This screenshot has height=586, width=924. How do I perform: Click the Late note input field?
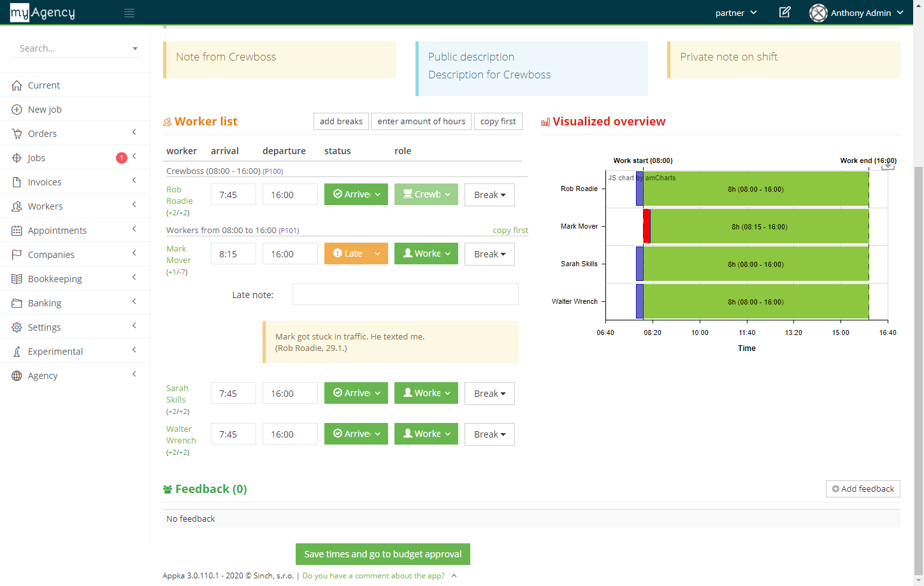pyautogui.click(x=405, y=294)
